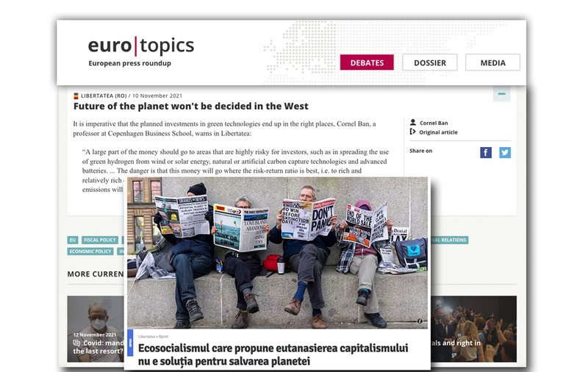This screenshot has height=372, width=588.
Task: Click the eurotopics logo
Action: click(141, 46)
